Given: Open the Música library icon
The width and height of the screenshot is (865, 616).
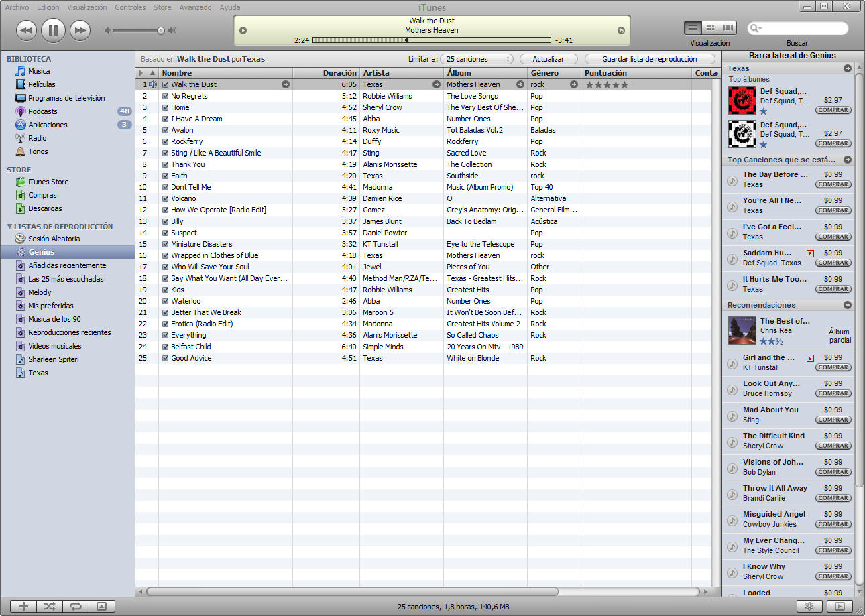Looking at the screenshot, I should (21, 71).
